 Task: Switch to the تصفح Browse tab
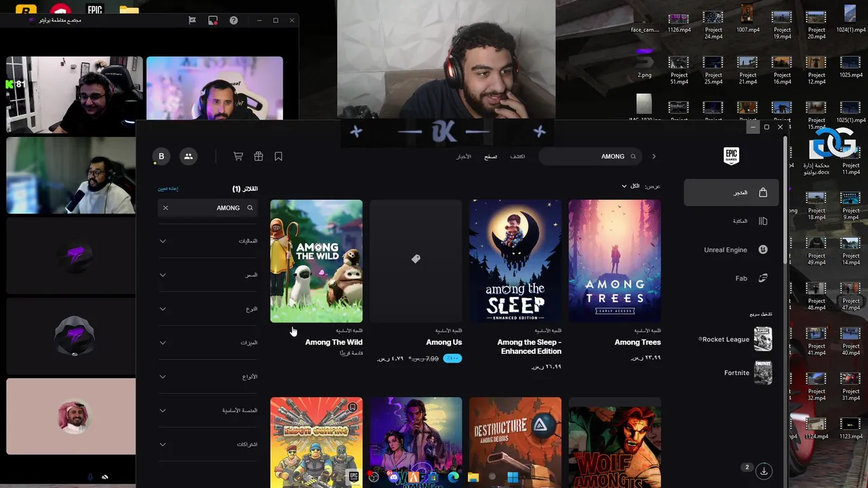(x=490, y=157)
